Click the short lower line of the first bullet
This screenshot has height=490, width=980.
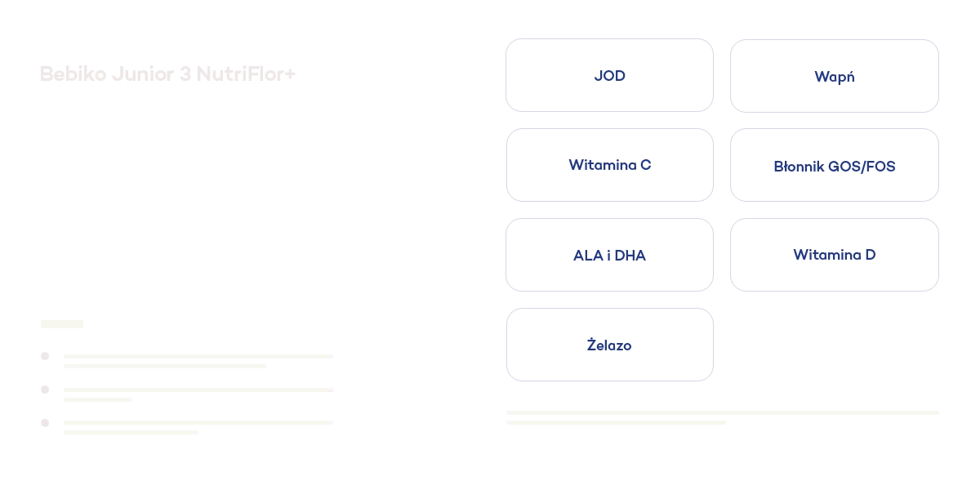coord(165,366)
